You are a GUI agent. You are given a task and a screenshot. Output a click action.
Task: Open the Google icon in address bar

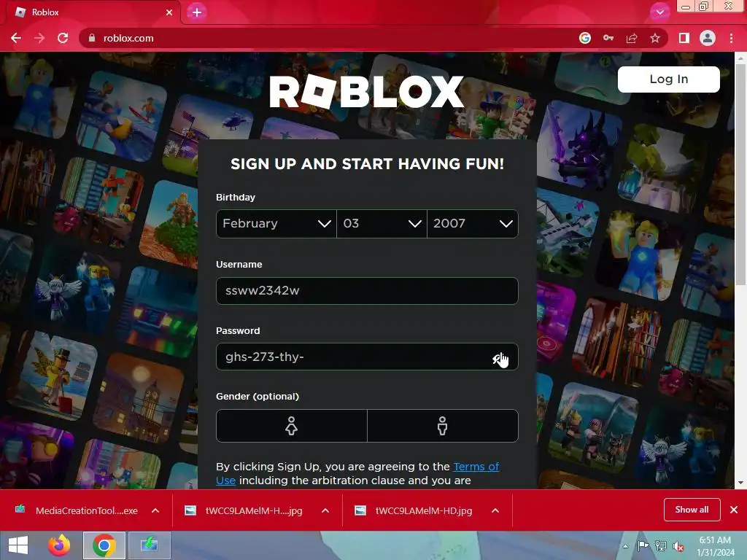point(585,38)
